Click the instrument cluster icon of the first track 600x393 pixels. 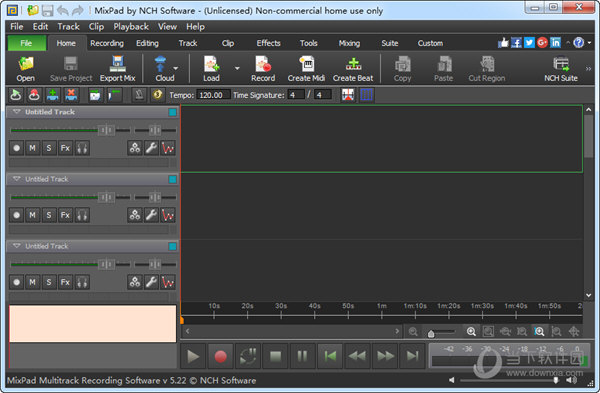pos(135,148)
